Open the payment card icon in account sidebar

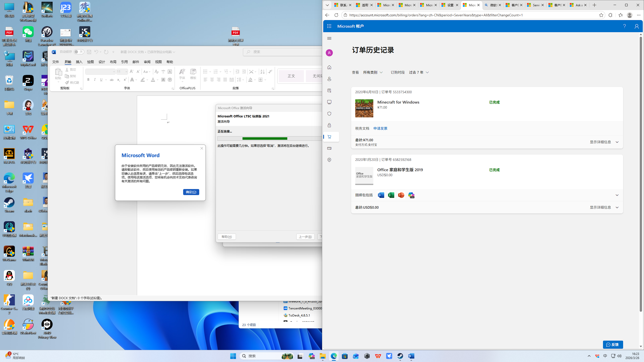329,148
